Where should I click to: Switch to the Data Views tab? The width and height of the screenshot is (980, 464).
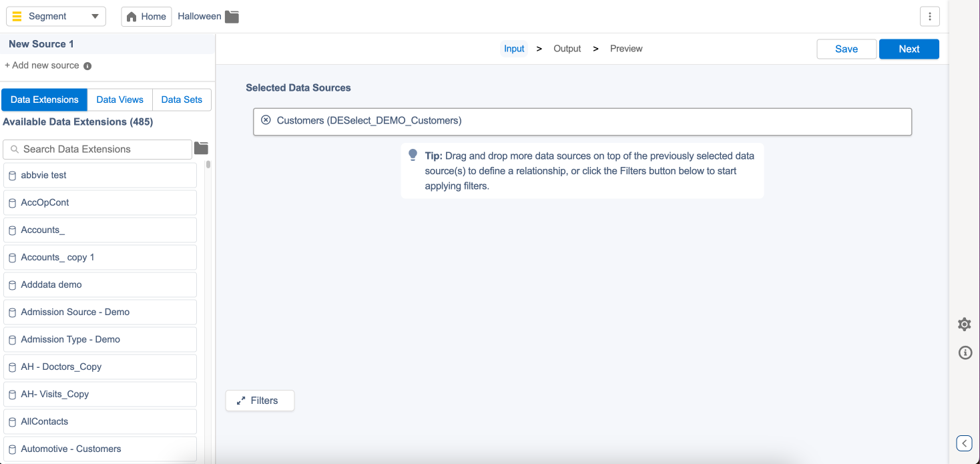pos(119,99)
